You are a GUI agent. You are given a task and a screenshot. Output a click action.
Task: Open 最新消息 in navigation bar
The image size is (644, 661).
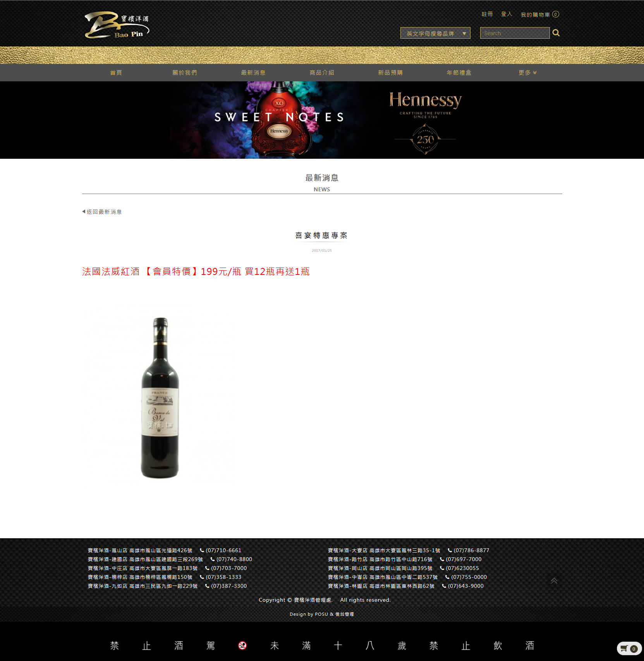[x=253, y=73]
